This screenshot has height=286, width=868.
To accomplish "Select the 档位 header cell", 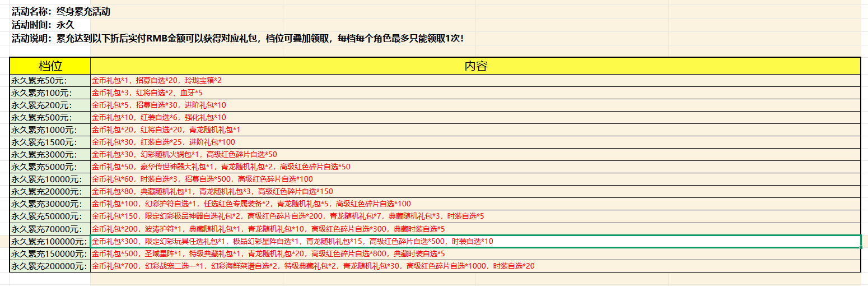I will tap(50, 66).
